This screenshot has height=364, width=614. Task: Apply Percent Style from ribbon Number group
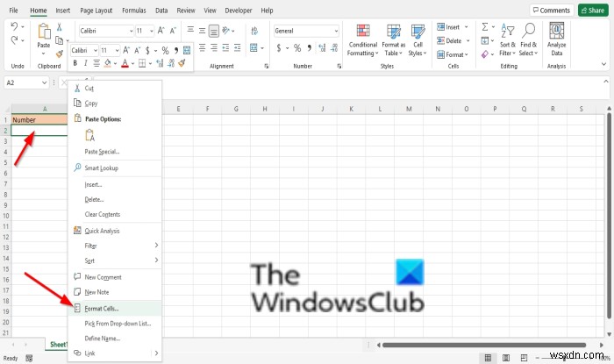(x=297, y=47)
